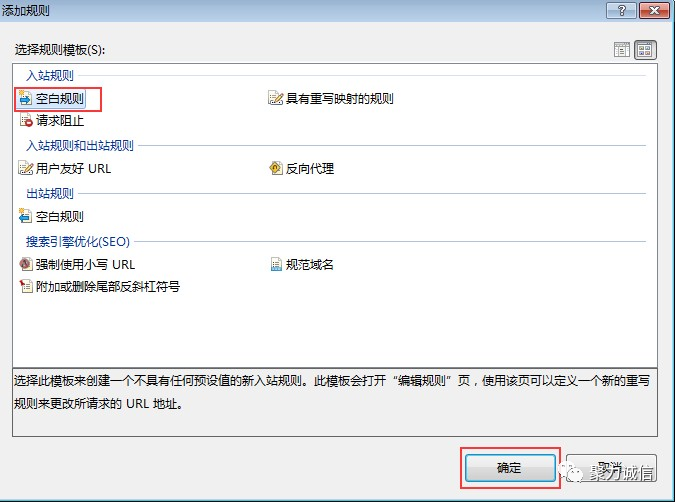Click the 强制使用小写 URL label text
This screenshot has height=502, width=675.
click(85, 264)
